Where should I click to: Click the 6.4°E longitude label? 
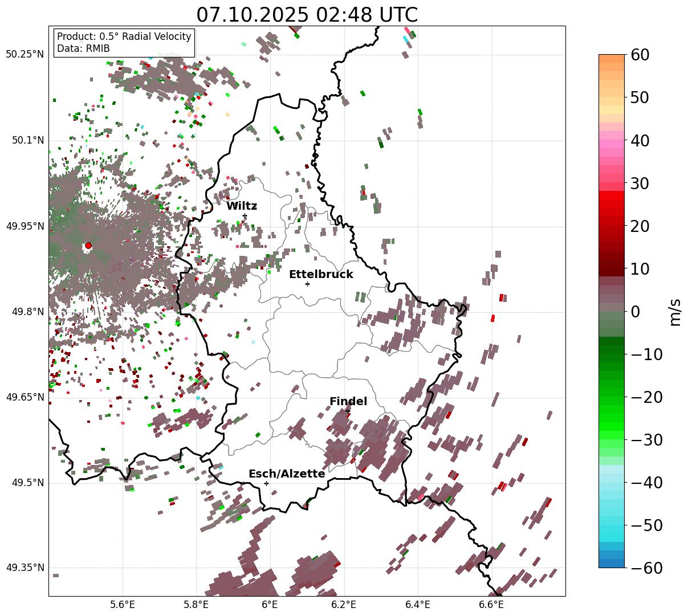(418, 605)
